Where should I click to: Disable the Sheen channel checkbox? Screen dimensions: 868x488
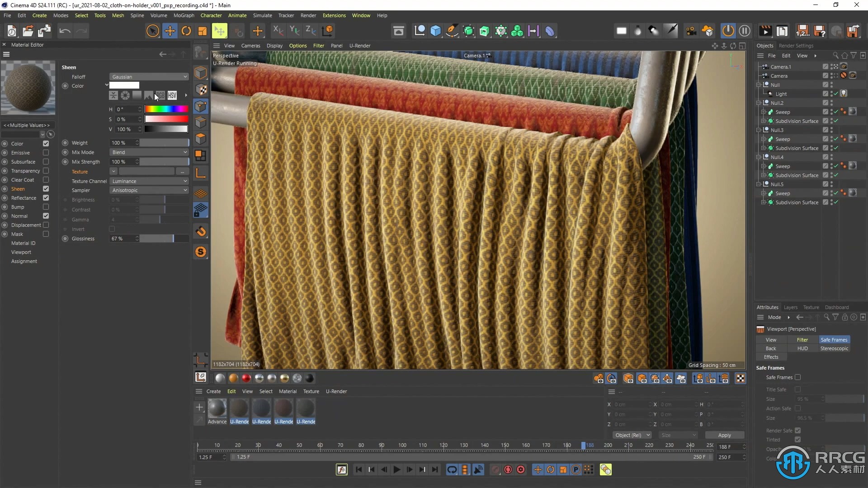(x=46, y=189)
